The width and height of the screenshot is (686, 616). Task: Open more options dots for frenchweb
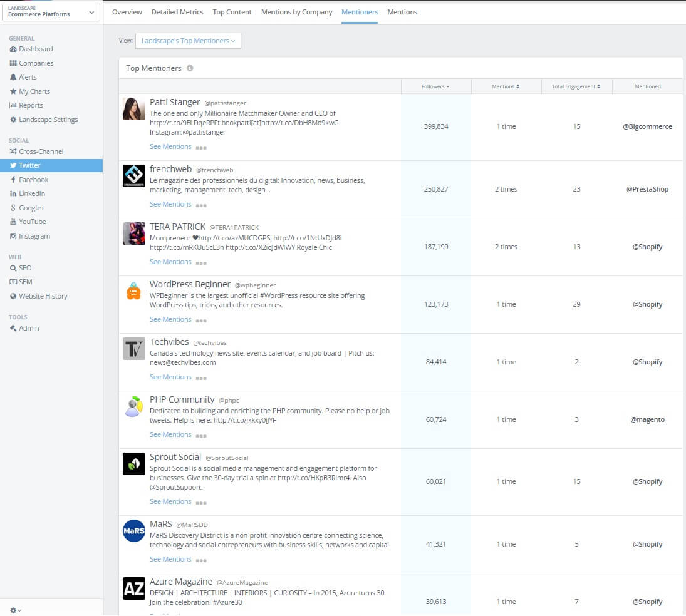pos(201,206)
